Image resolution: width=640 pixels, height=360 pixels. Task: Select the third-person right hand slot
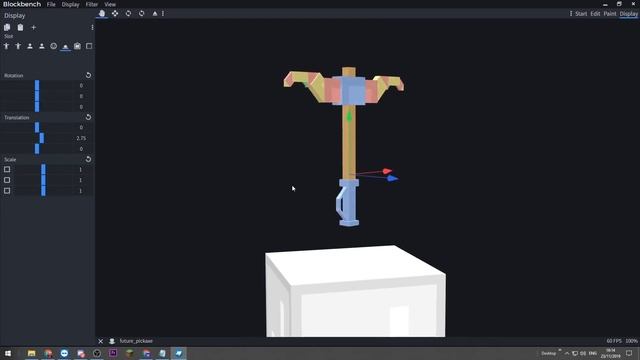coord(7,46)
